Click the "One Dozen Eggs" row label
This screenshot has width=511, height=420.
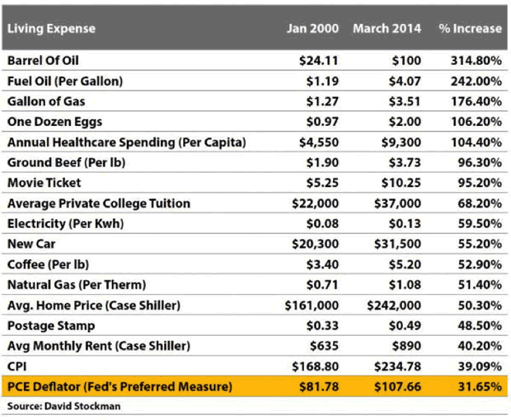point(50,122)
